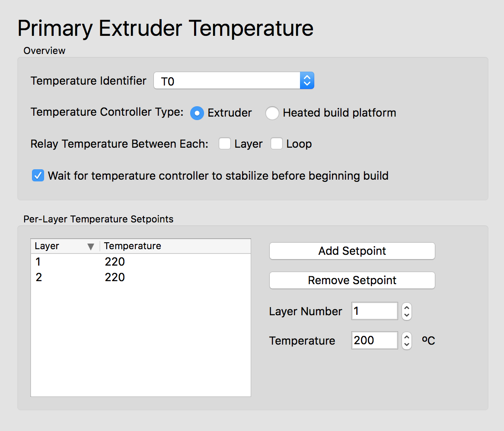Click the Layer Number stepper arrows
The width and height of the screenshot is (504, 431).
point(406,311)
